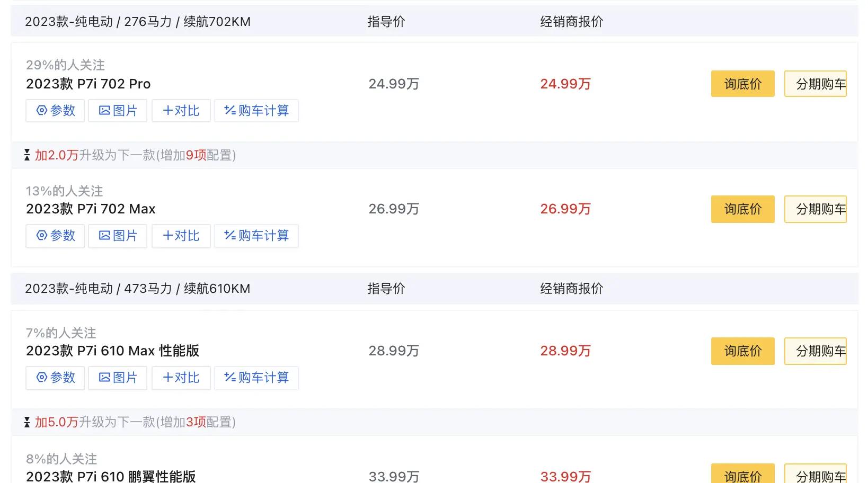868x483 pixels.
Task: Click 询底价 for P7i 702 Max
Action: click(x=743, y=209)
